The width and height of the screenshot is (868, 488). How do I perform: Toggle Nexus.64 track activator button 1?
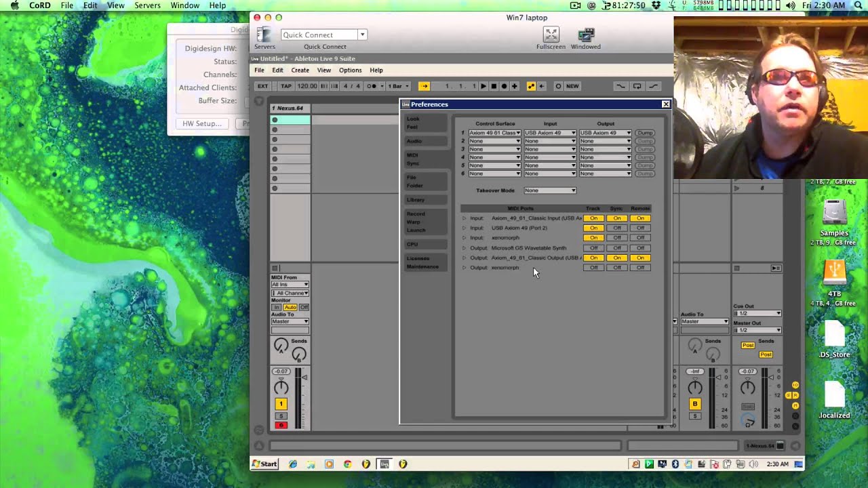point(281,404)
